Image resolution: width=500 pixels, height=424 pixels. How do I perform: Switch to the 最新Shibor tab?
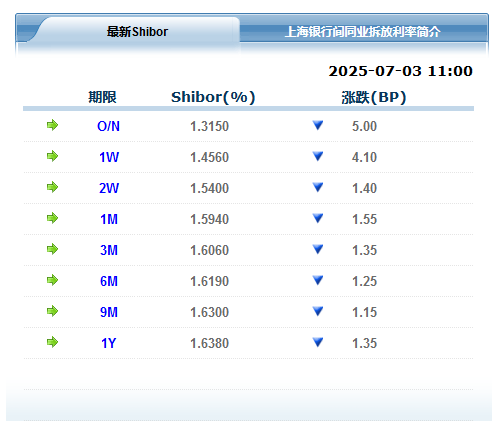(137, 32)
